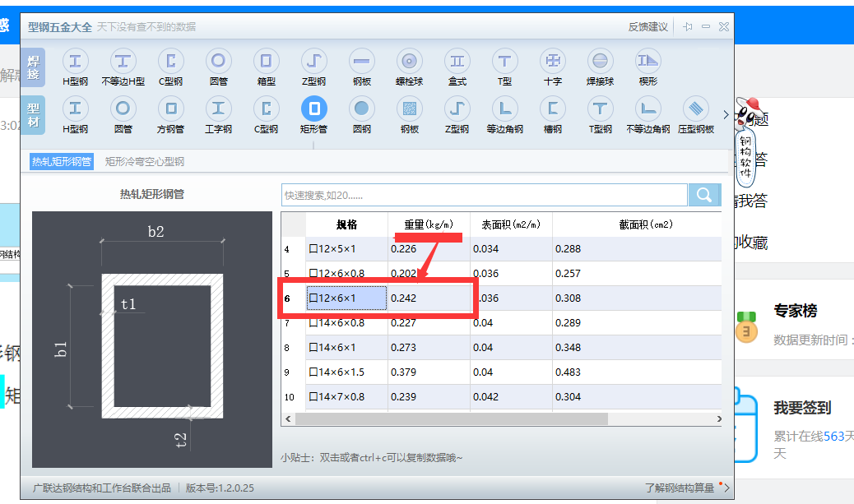Viewport: 854px width, 504px height.
Task: Select the 口12×6×1 specification cell
Action: point(346,298)
